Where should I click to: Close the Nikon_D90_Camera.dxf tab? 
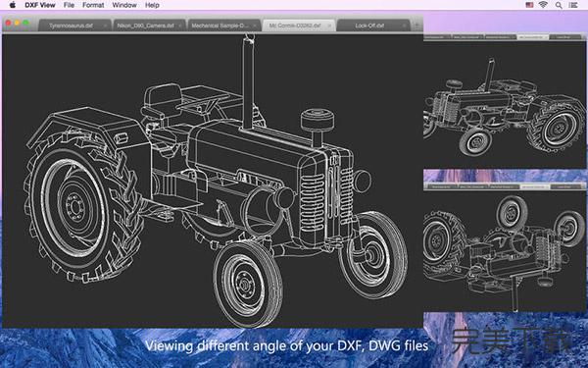click(x=179, y=26)
